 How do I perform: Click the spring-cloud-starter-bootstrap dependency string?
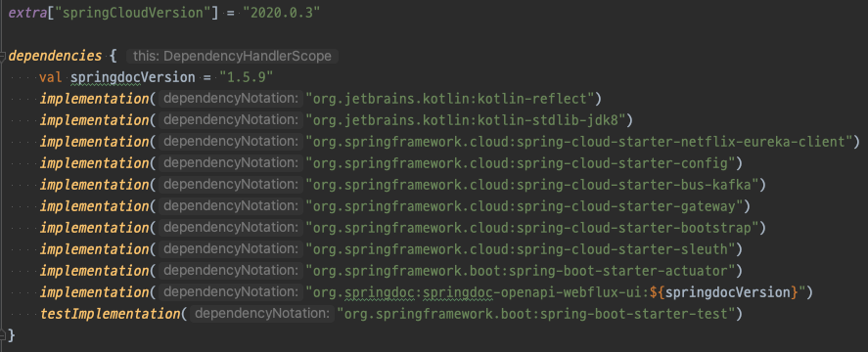click(531, 228)
